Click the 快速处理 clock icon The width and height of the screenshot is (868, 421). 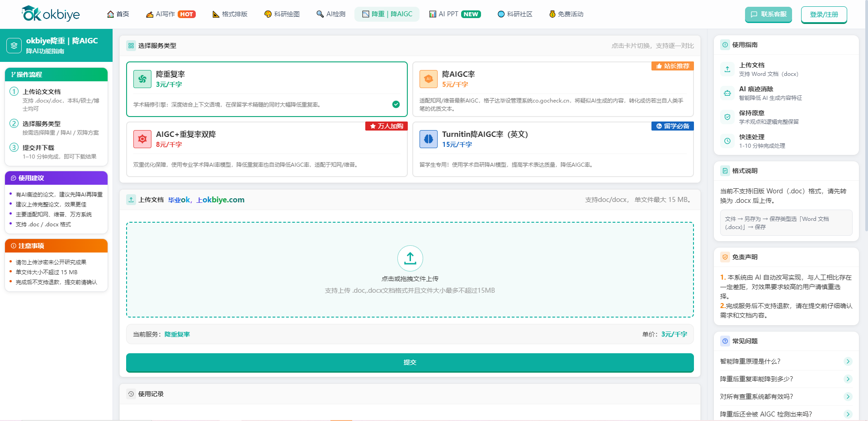[727, 141]
